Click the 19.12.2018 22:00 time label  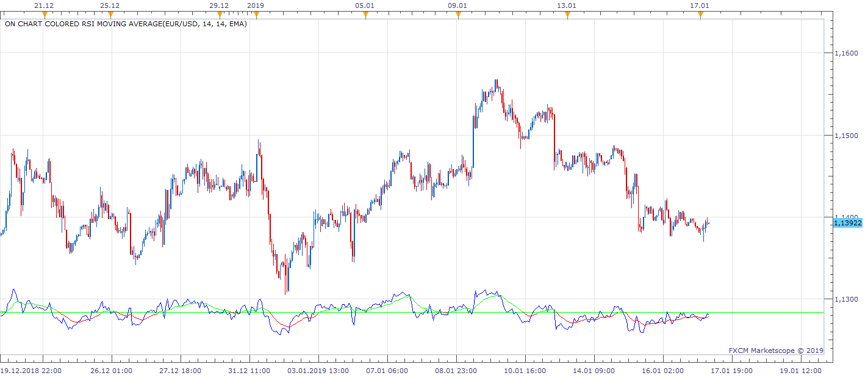(30, 371)
